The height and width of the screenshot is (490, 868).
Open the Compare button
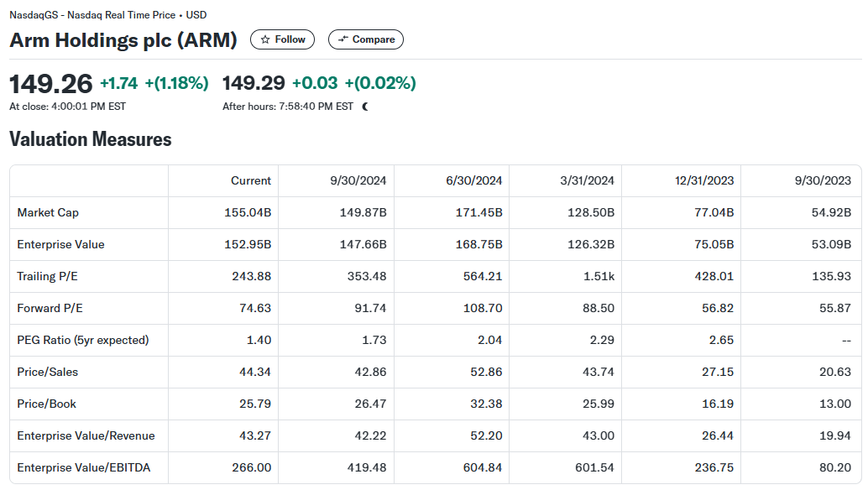coord(366,39)
